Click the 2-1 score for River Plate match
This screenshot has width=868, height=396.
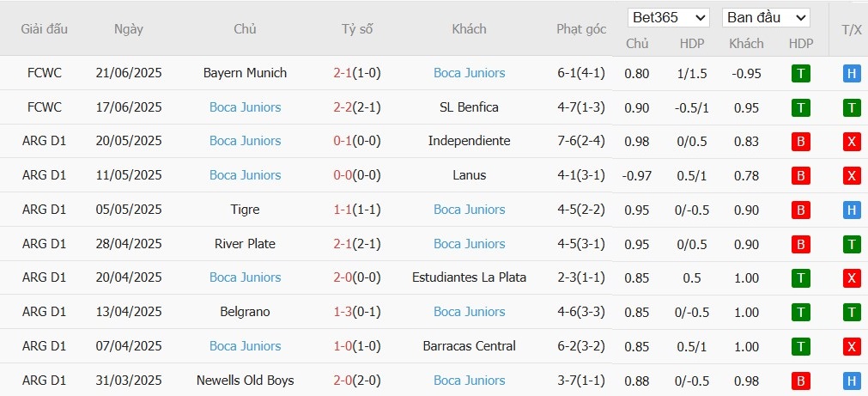point(343,244)
